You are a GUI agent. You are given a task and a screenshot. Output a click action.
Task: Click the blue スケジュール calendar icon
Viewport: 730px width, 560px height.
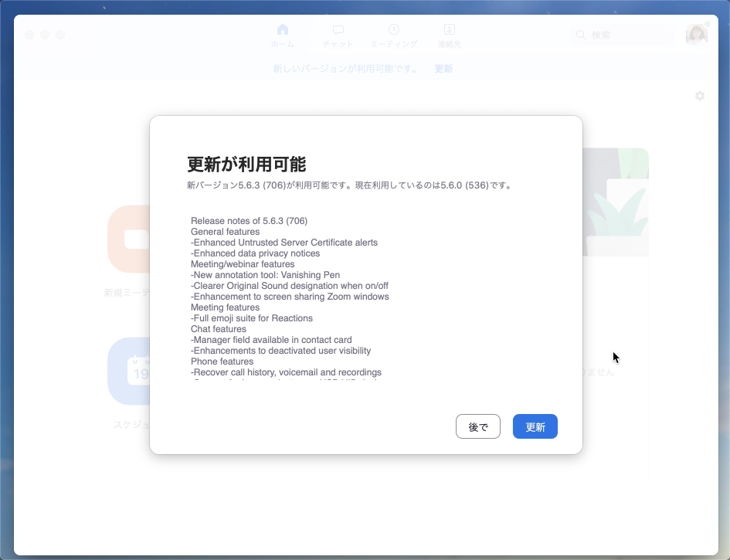pos(129,372)
